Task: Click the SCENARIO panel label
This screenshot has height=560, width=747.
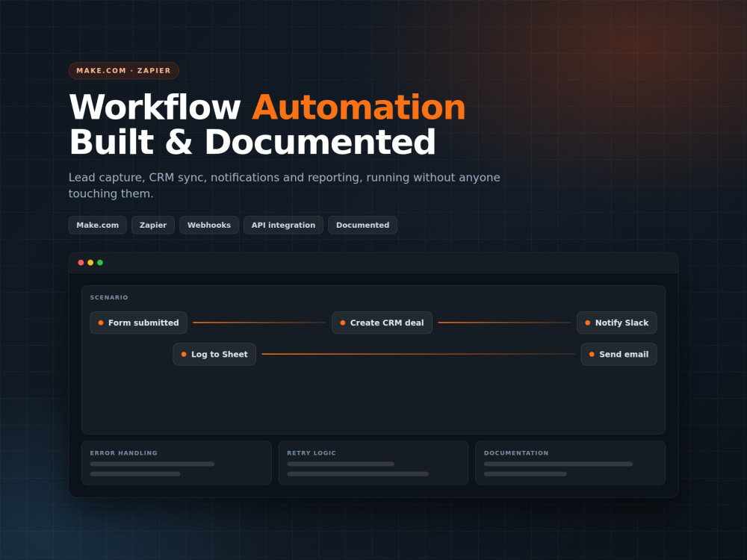Action: pos(109,297)
